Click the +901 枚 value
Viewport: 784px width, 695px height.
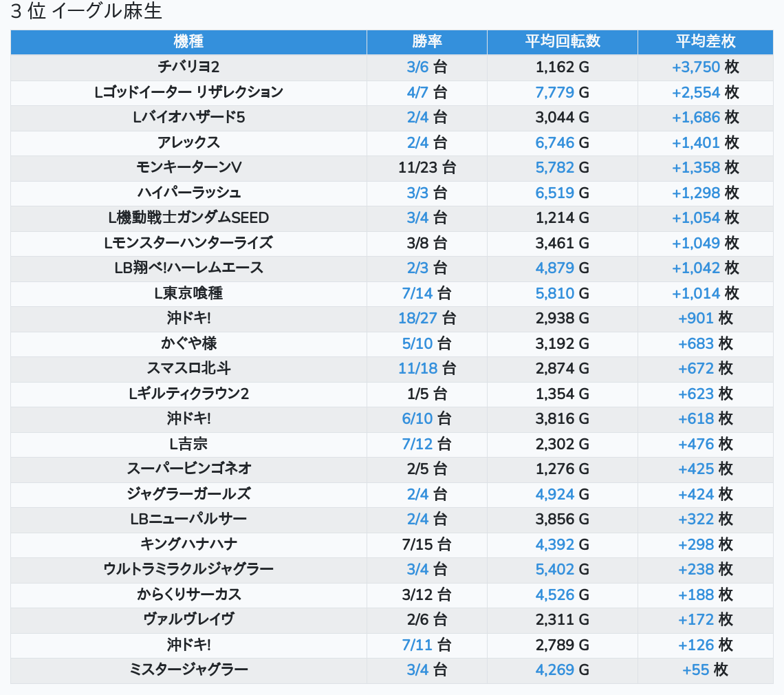point(706,318)
